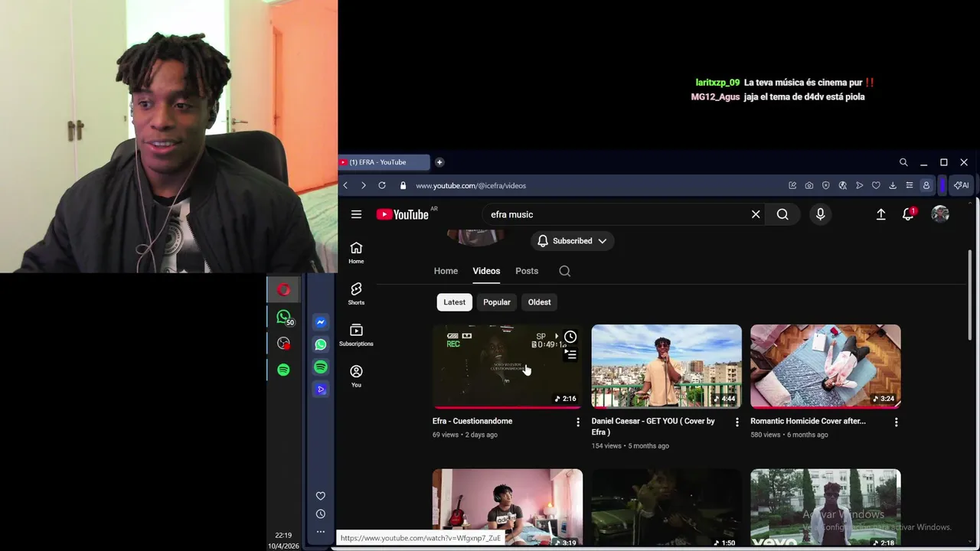Screen dimensions: 980x551
Task: Open WhatsApp in Opera sidebar
Action: pos(321,344)
